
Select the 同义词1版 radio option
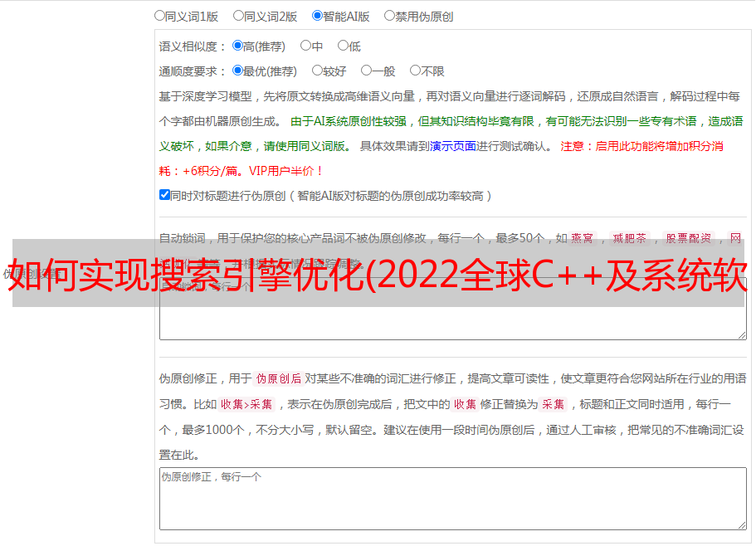(159, 16)
